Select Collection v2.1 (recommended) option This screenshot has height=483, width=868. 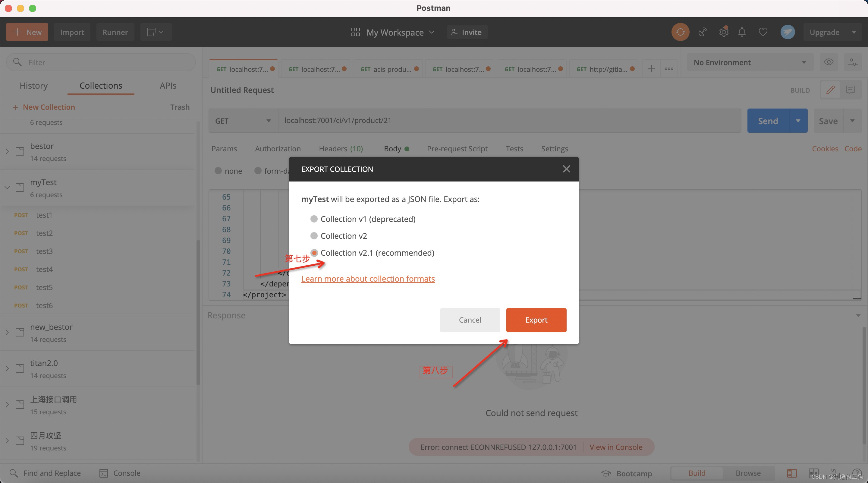[314, 253]
